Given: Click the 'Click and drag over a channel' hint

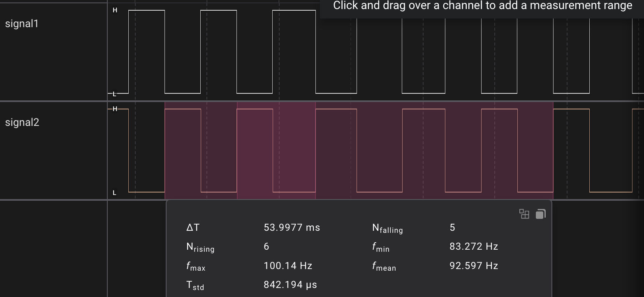Looking at the screenshot, I should pyautogui.click(x=482, y=6).
